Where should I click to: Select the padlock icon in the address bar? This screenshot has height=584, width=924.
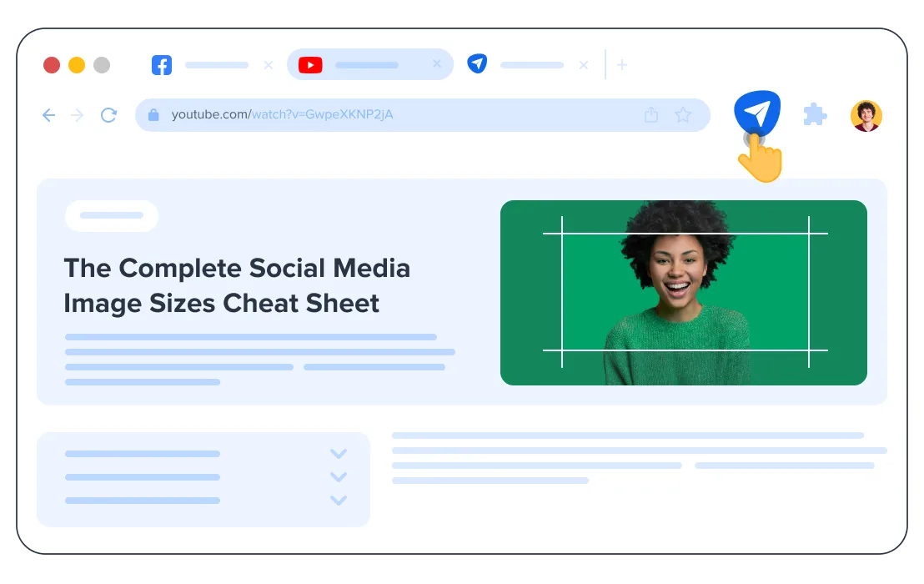pyautogui.click(x=153, y=114)
